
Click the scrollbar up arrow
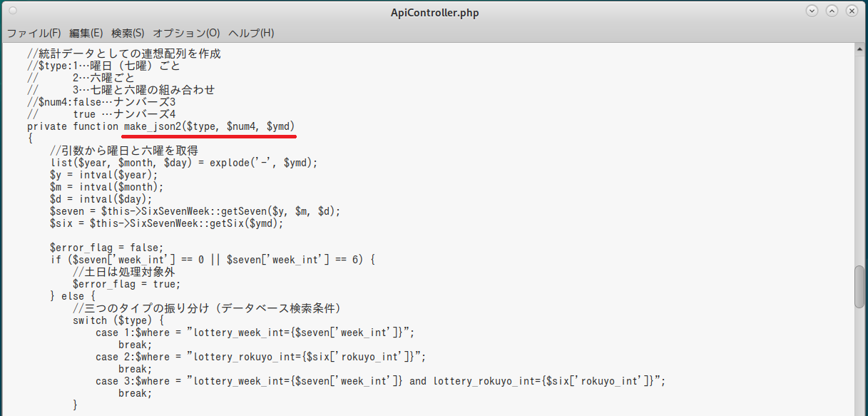point(861,47)
